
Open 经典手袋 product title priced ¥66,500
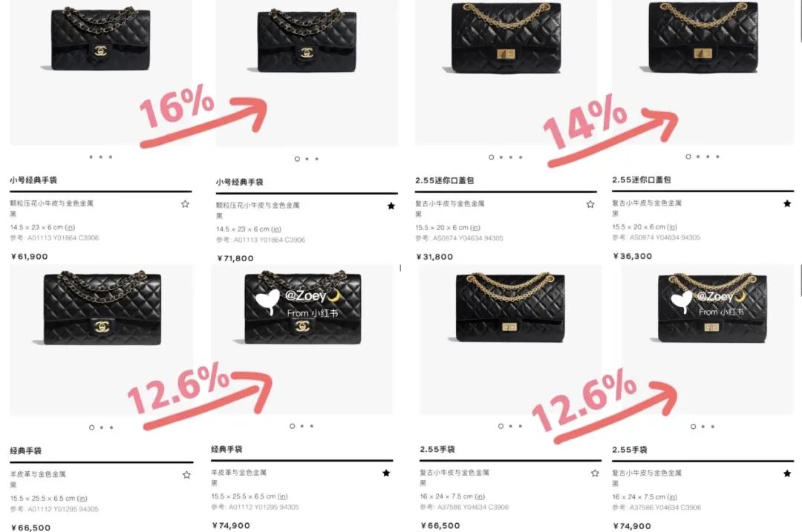click(x=25, y=450)
